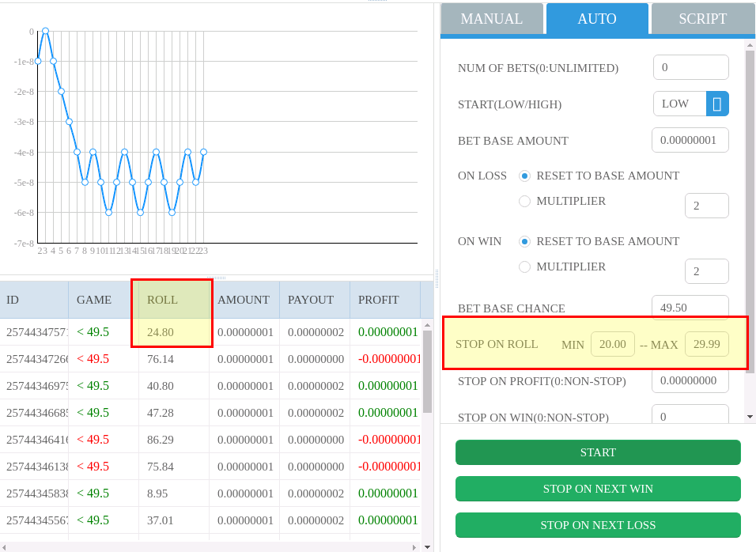Screen dimensions: 756x552
Task: Select ON LOSS multiplier radio
Action: (524, 201)
